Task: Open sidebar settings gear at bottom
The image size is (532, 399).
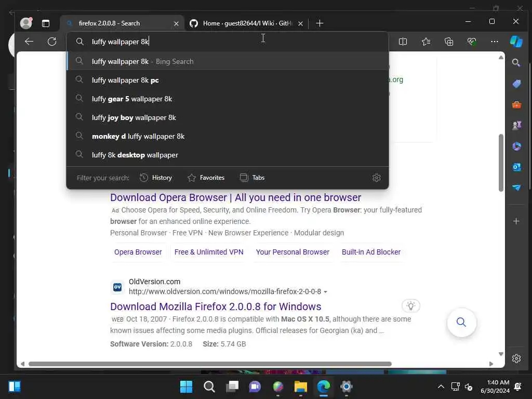Action: (516, 358)
